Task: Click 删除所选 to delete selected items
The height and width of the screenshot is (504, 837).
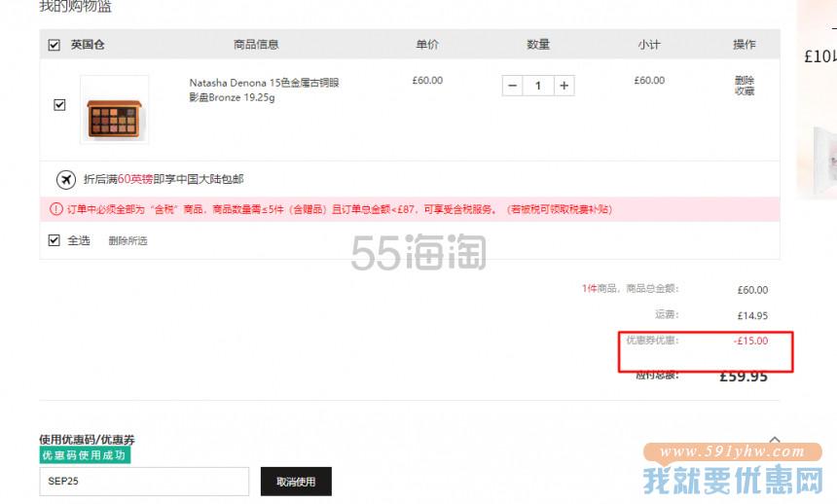Action: pyautogui.click(x=128, y=240)
